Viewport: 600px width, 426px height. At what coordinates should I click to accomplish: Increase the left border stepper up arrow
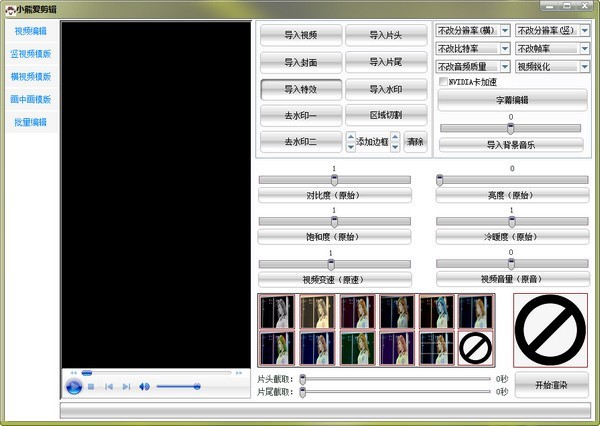click(x=351, y=137)
